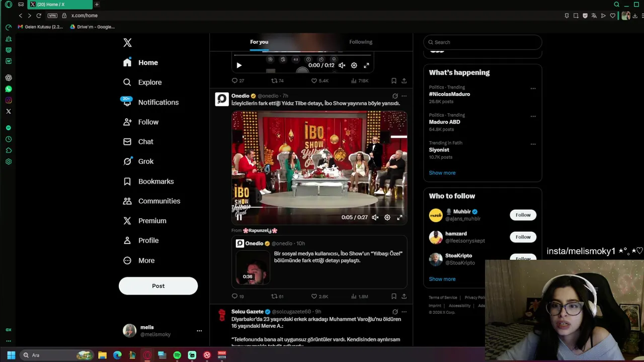This screenshot has height=362, width=644.
Task: Open the heart bookmarks icon in the toolbar
Action: (x=612, y=16)
